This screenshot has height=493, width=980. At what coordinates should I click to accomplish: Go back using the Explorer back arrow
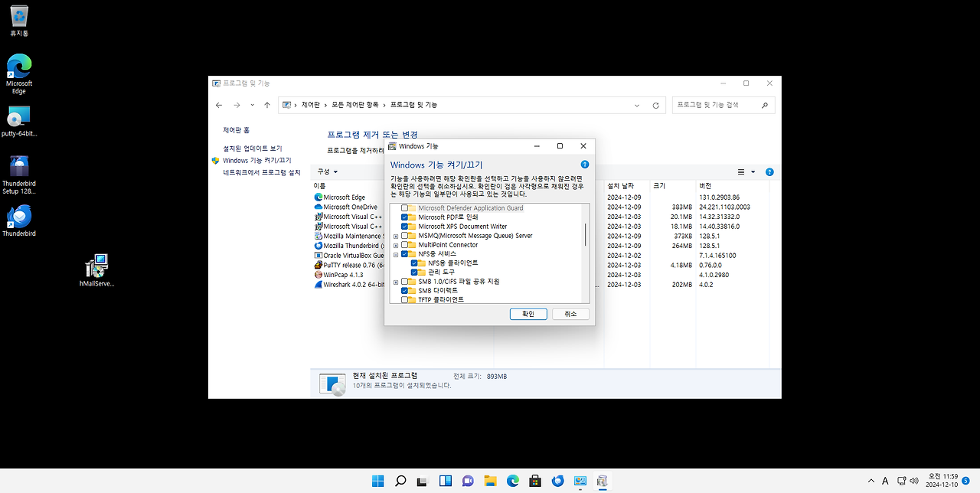click(x=219, y=105)
